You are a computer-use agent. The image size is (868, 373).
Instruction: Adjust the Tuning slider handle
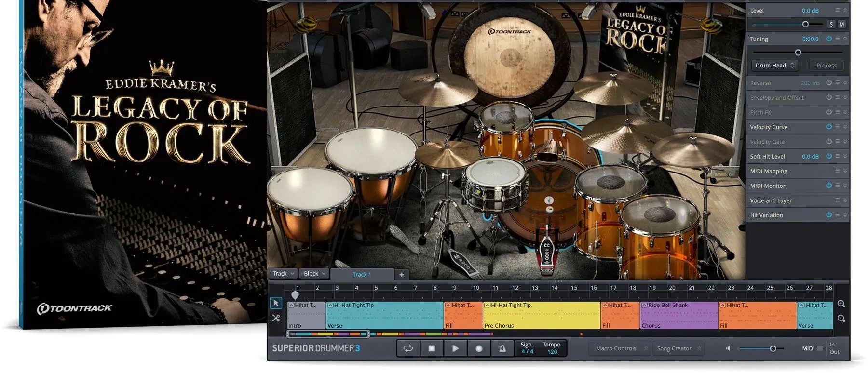point(798,53)
